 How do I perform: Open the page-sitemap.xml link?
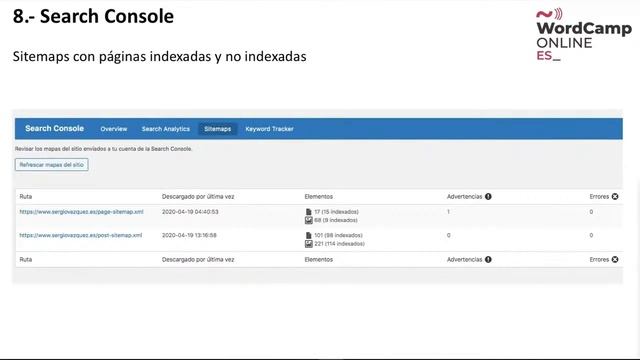[81, 212]
